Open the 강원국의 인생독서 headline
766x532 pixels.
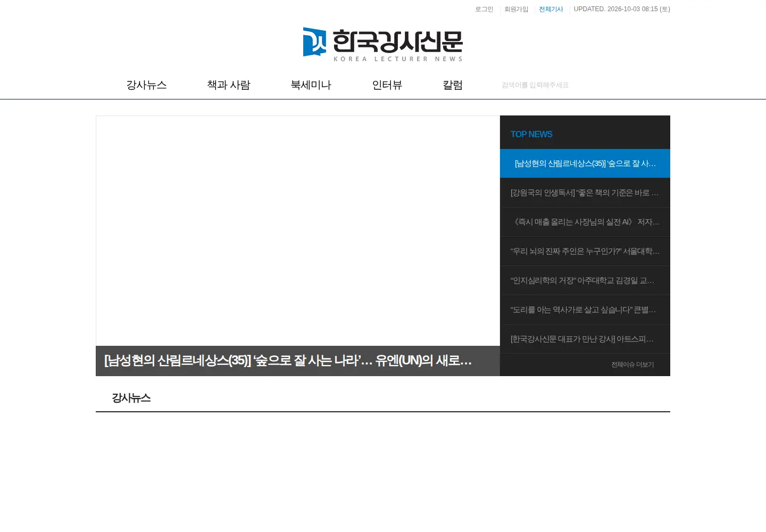coord(585,193)
